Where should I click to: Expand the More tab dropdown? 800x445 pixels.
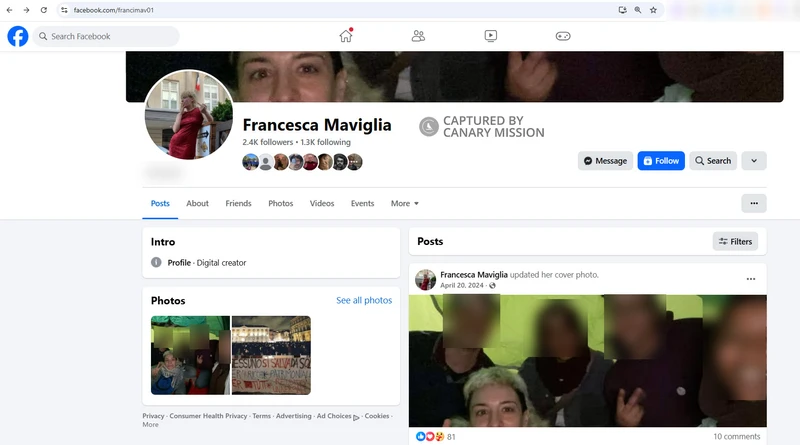pos(405,203)
